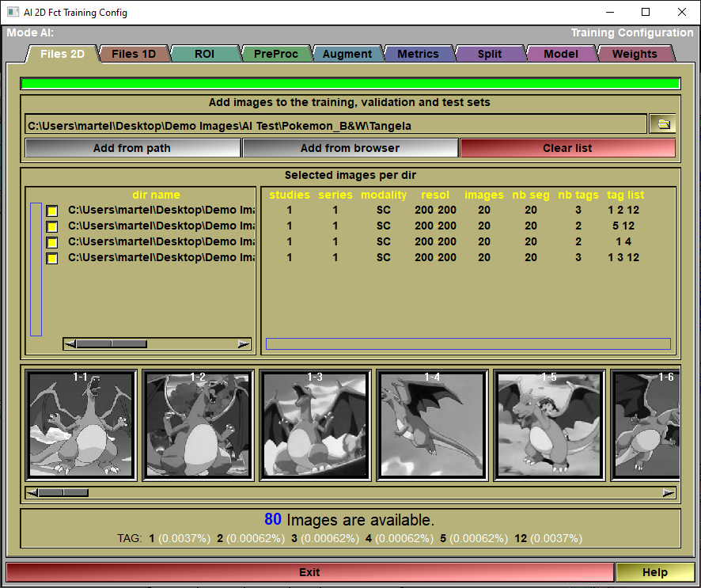Click the tag 5 percentage "5 (0.00062%)"
This screenshot has height=588, width=701.
coord(474,538)
